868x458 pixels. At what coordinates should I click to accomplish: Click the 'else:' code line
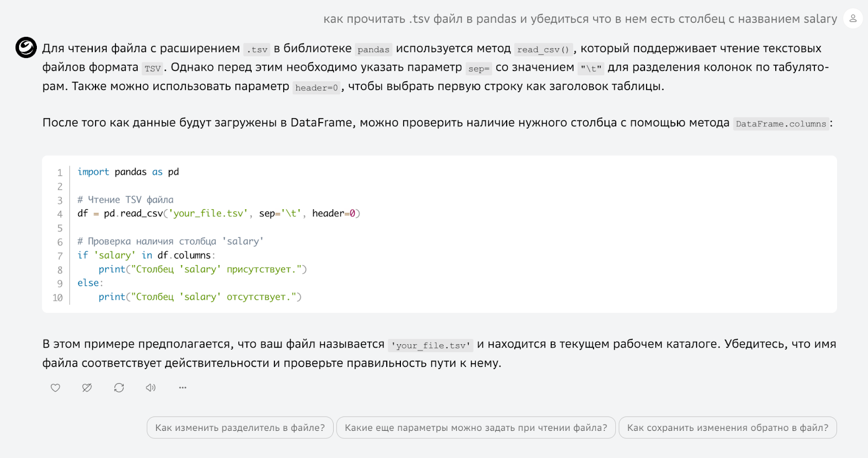tap(90, 283)
